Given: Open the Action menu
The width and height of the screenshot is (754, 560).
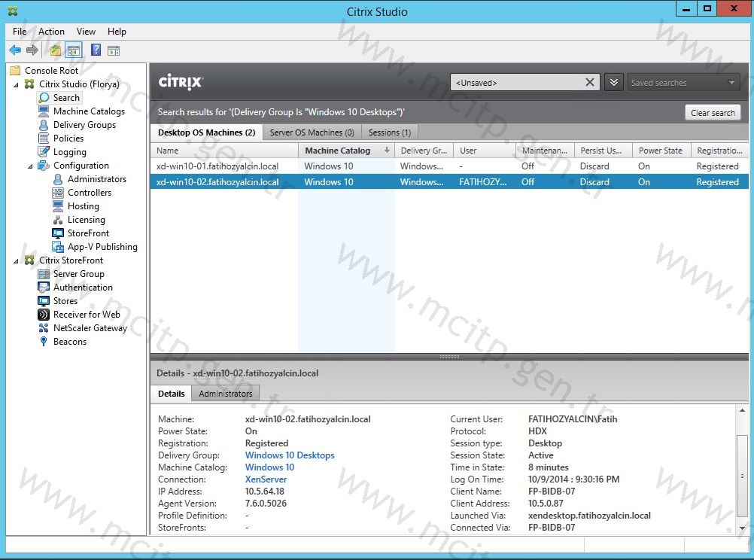Looking at the screenshot, I should pos(51,32).
